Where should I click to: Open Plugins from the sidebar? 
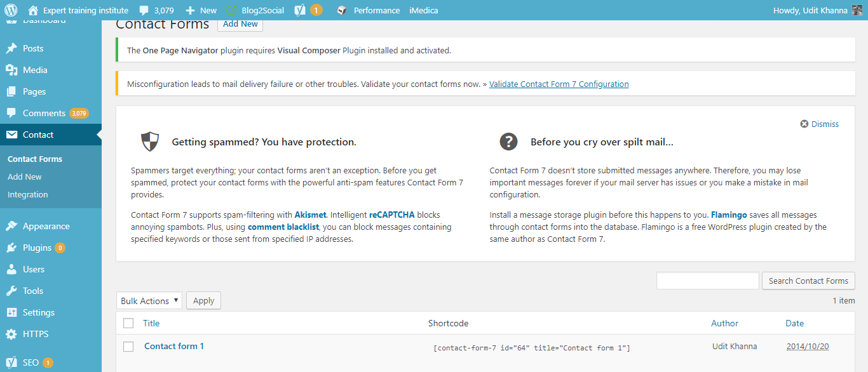(x=37, y=248)
